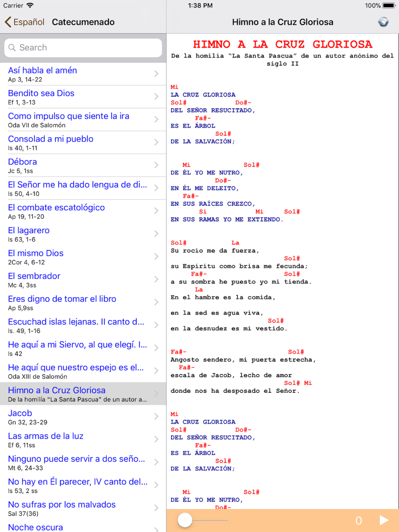Chevron on Jacob row
Viewport: 399px width, 532px height.
point(156,417)
